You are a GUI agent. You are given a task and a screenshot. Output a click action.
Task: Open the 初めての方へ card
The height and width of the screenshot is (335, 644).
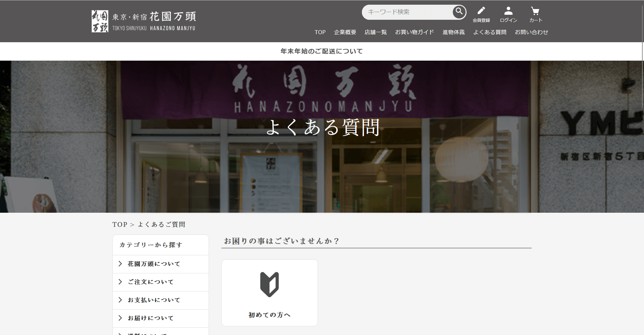pyautogui.click(x=269, y=292)
